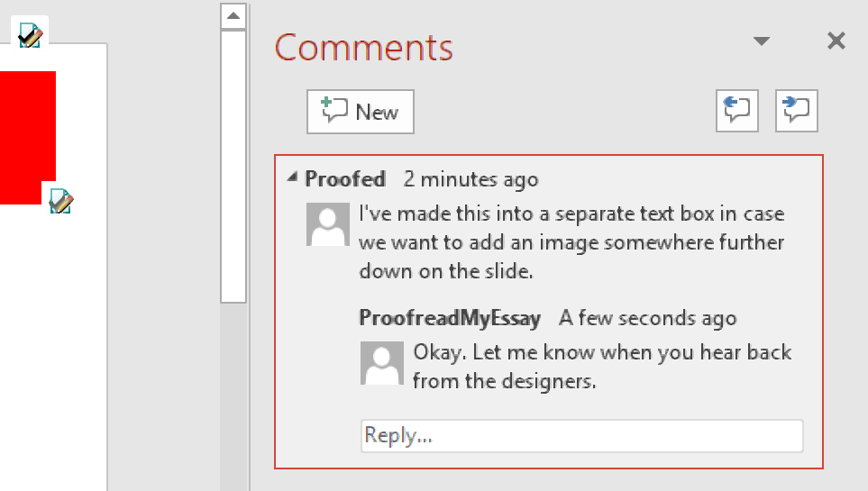Click the scroll up arrow

233,15
